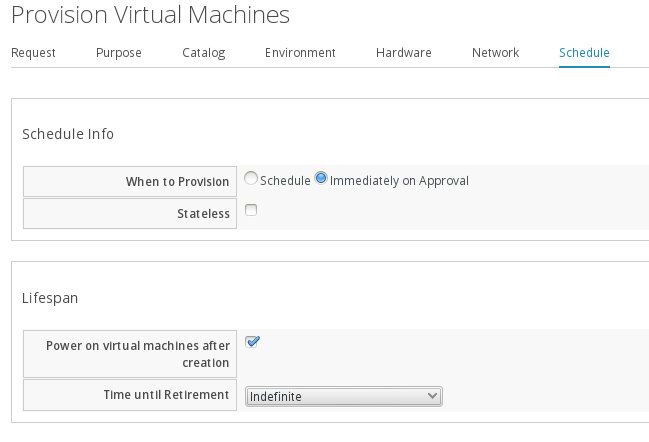Click the When to Provision field label

tap(177, 182)
